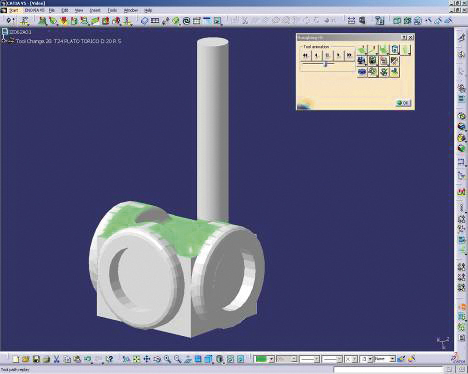Viewport: 468px width, 374px height.
Task: Open the green fill color dropdown
Action: pyautogui.click(x=271, y=359)
